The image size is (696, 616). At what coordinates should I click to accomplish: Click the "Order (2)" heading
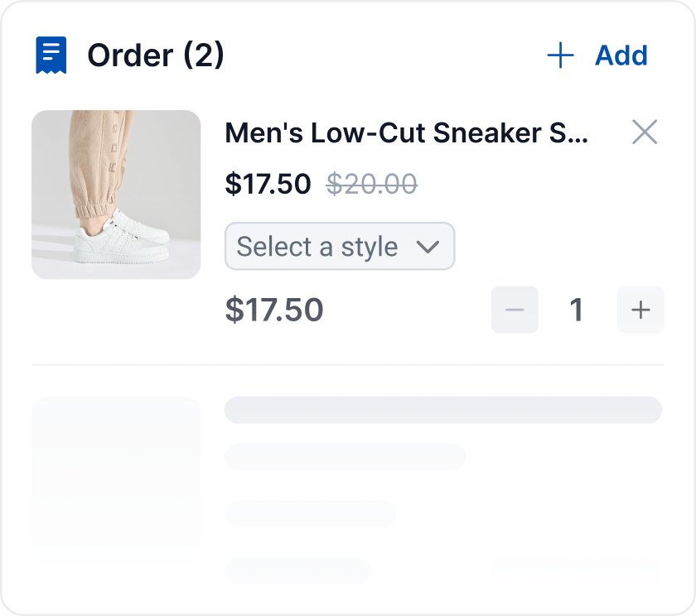156,55
